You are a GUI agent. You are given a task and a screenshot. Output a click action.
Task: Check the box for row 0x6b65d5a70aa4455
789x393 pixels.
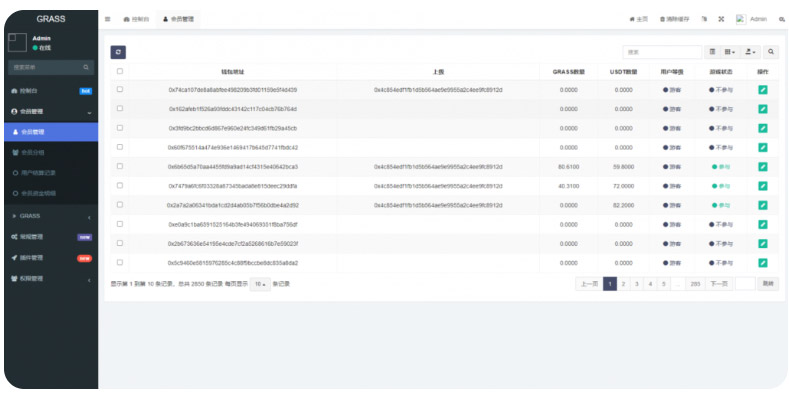click(120, 166)
